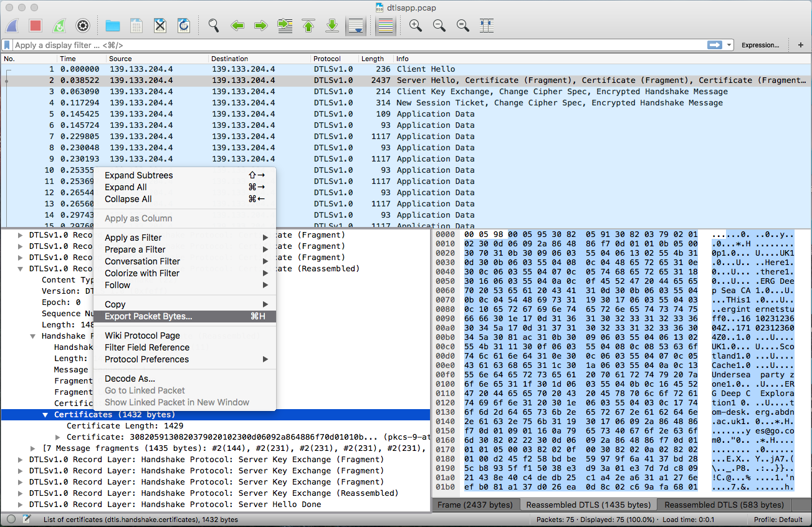Switch to Reassembled DTLS (583 bytes) tab
Screen dimensions: 812x527
(x=724, y=505)
